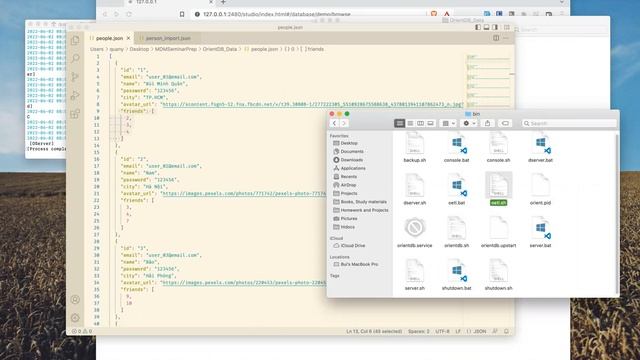Click MDMSeminarPrep in VS Code breadcrumb

point(176,49)
